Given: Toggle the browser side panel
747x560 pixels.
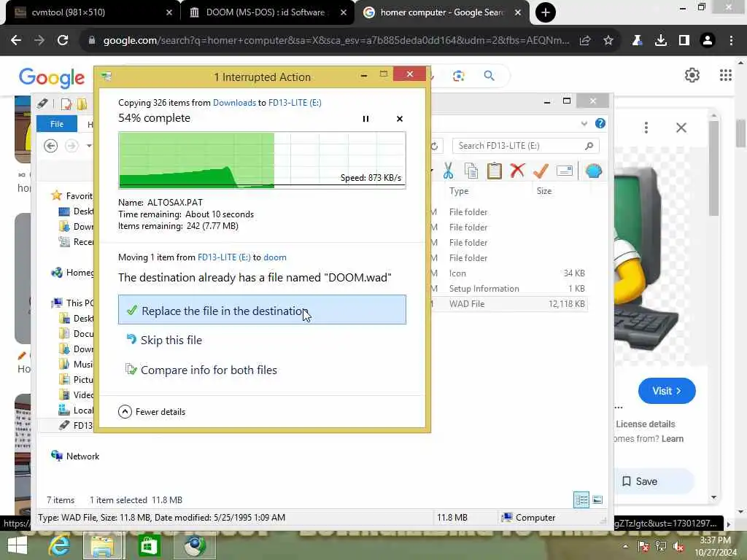Looking at the screenshot, I should pos(684,41).
